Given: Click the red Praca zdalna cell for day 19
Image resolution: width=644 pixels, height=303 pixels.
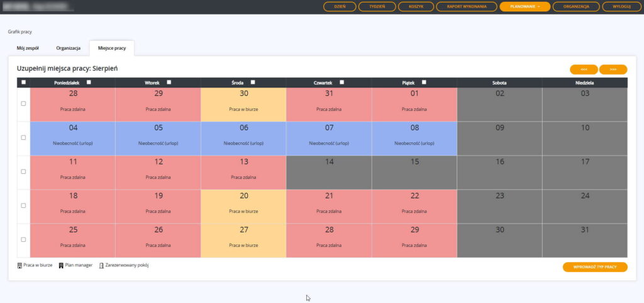Looking at the screenshot, I should point(158,206).
